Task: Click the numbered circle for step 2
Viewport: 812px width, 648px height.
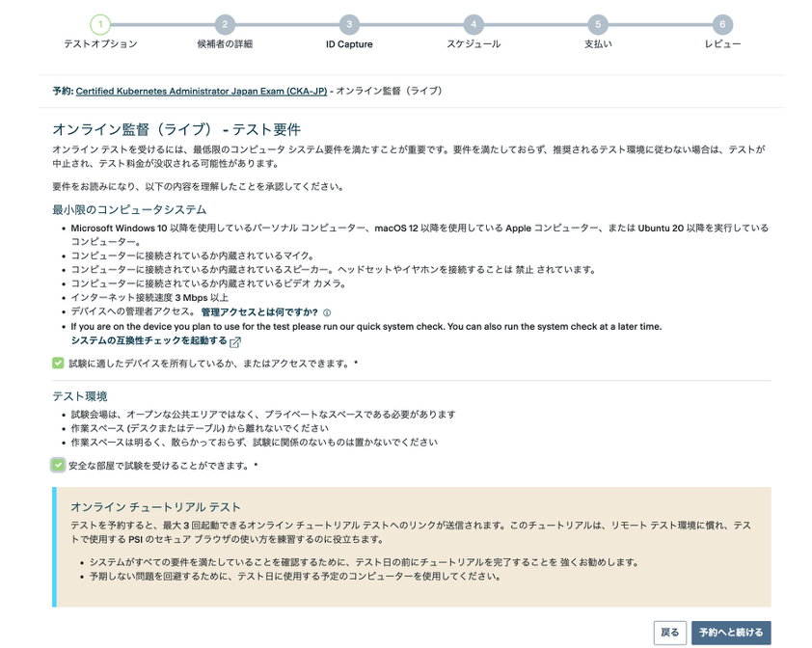Action: click(225, 25)
